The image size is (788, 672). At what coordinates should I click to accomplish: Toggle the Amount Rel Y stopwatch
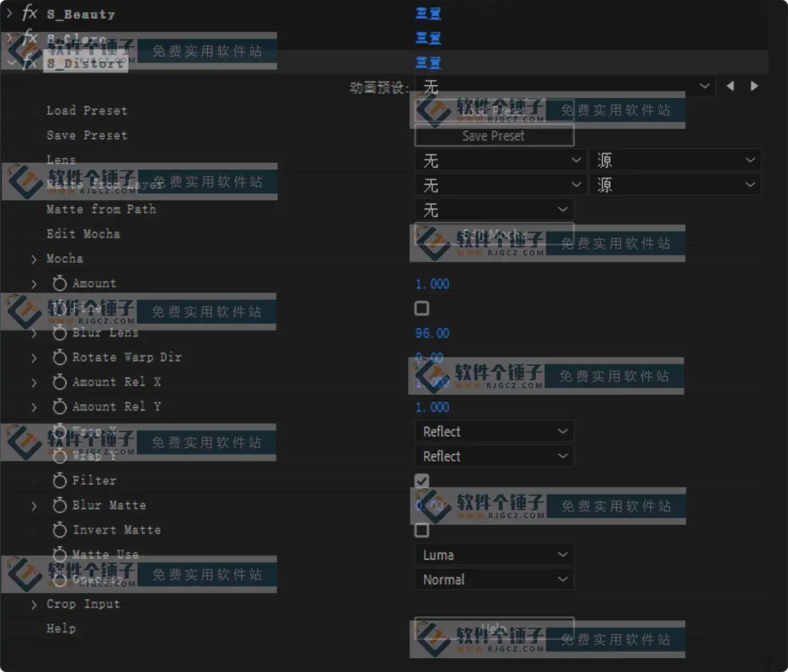[60, 407]
